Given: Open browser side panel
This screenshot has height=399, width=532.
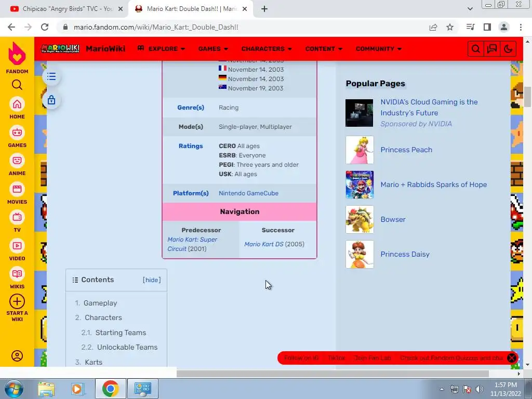Looking at the screenshot, I should (x=487, y=27).
